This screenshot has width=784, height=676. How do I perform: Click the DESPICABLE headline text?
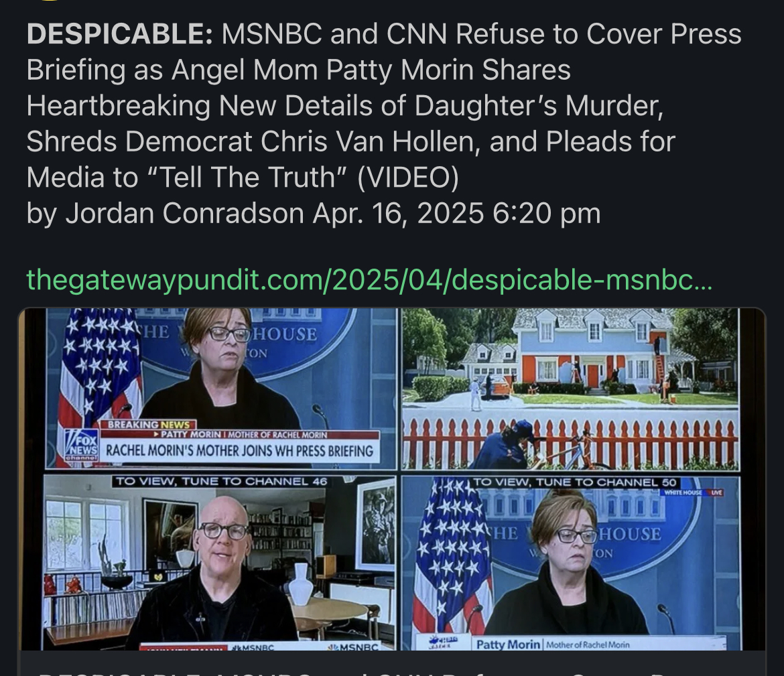pyautogui.click(x=384, y=105)
